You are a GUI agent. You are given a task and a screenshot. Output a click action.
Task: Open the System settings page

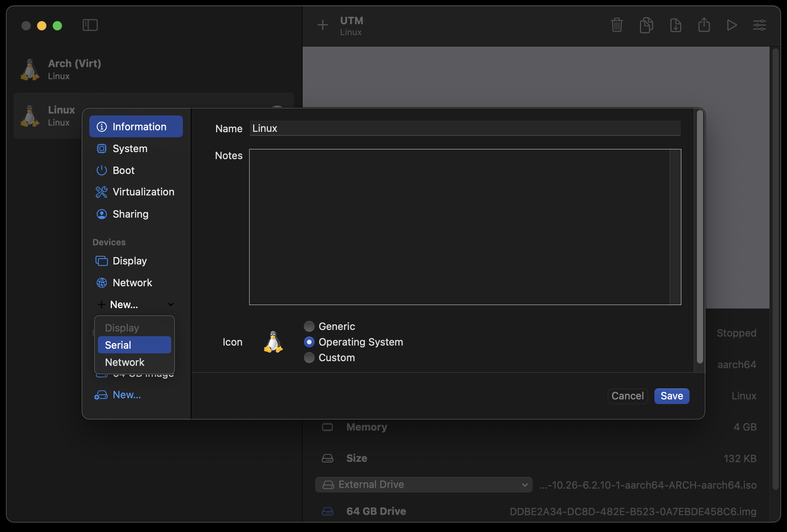point(136,149)
